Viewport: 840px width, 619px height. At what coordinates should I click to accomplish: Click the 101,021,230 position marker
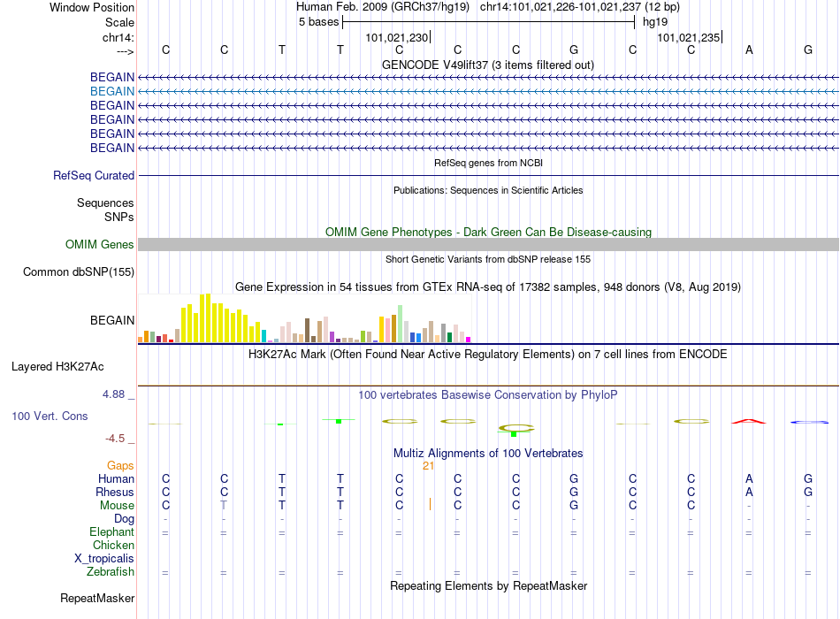point(397,37)
